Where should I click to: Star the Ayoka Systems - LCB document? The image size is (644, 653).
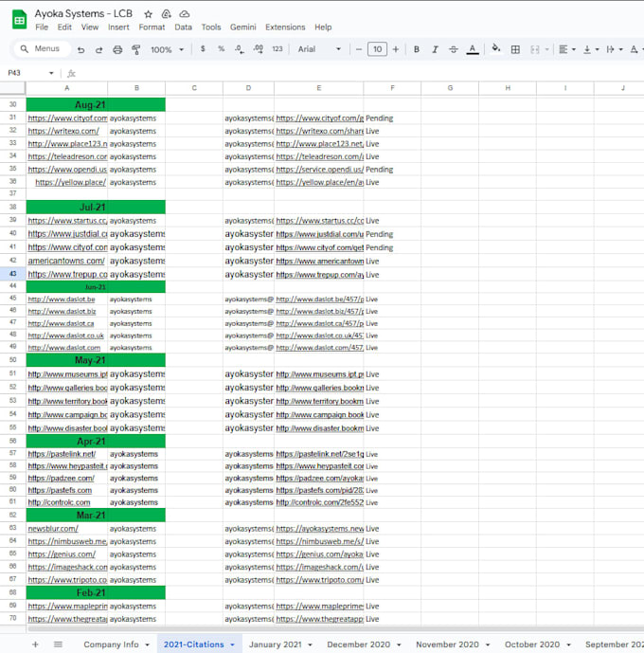coord(148,14)
